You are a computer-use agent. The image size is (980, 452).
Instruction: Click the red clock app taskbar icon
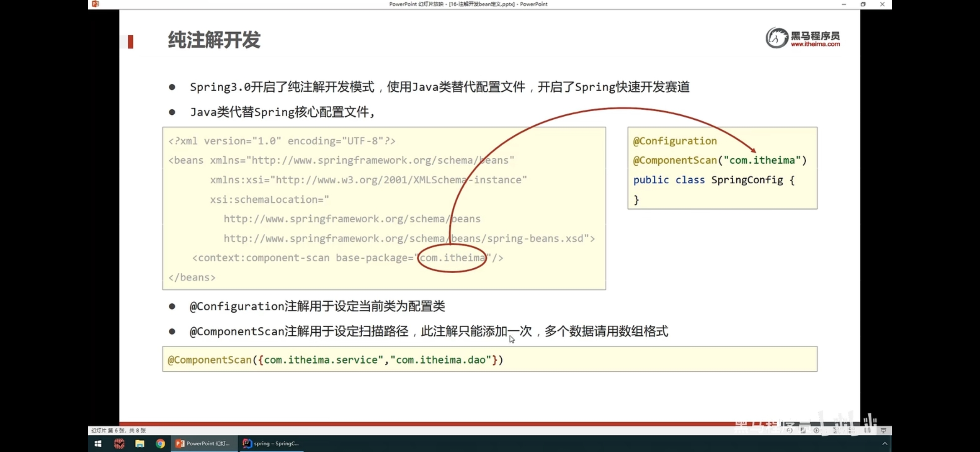[x=119, y=444]
